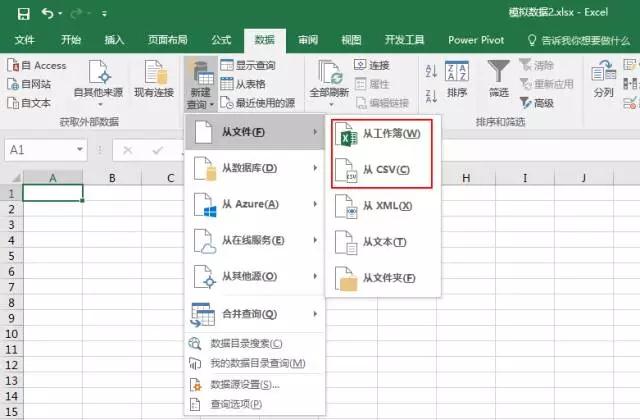Click the sort ascending A-Z icon
The image size is (640, 420).
click(x=431, y=71)
